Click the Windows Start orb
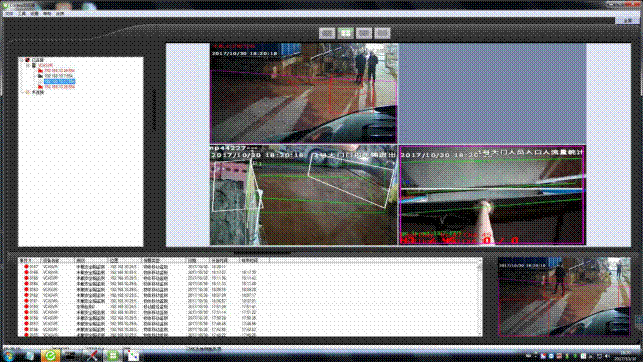 (9, 355)
